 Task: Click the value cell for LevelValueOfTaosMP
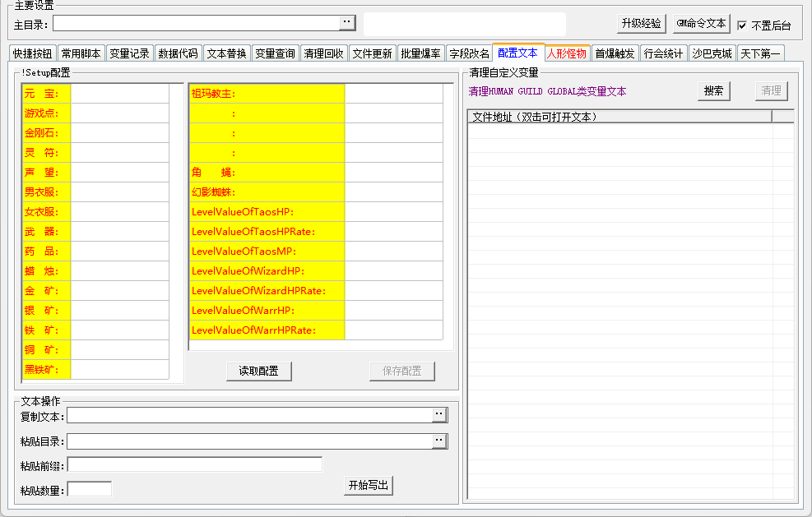393,252
